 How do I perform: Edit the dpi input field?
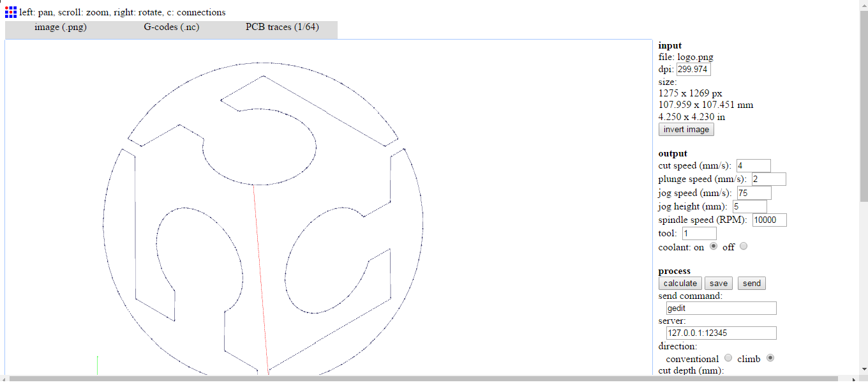coord(693,69)
